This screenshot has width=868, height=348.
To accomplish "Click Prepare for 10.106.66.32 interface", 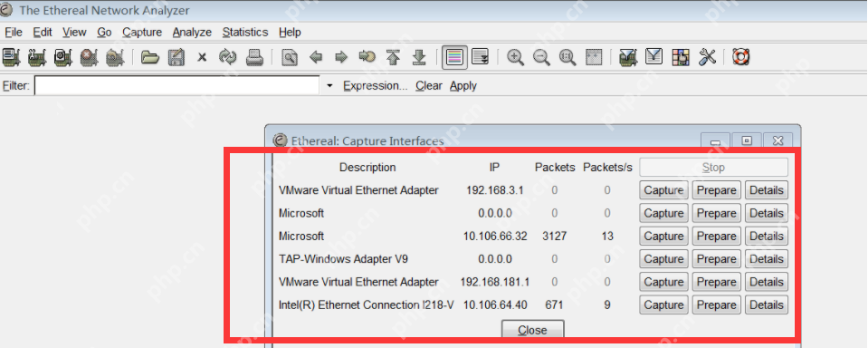I will pos(716,236).
